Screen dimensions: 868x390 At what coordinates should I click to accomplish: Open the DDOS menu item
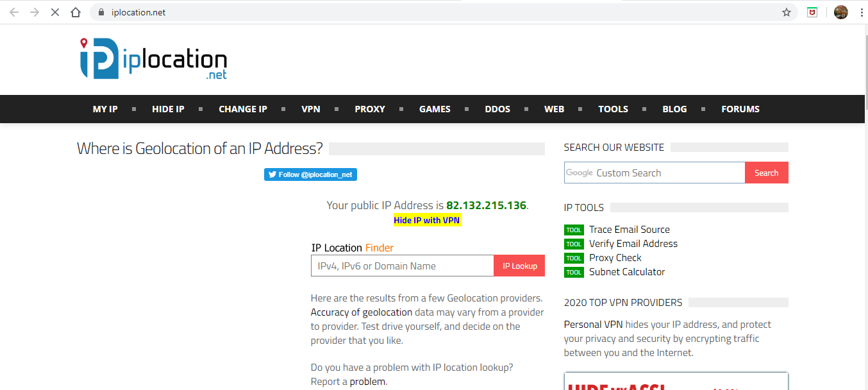[497, 109]
